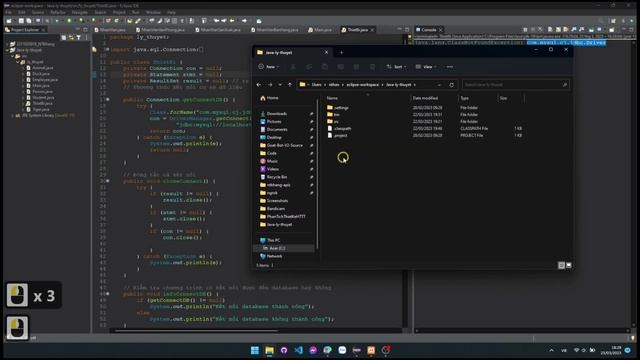Sort files by Size column header

click(504, 98)
